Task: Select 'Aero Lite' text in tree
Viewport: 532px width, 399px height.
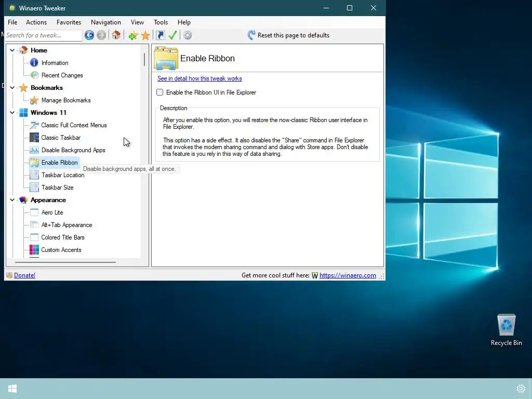Action: 52,212
